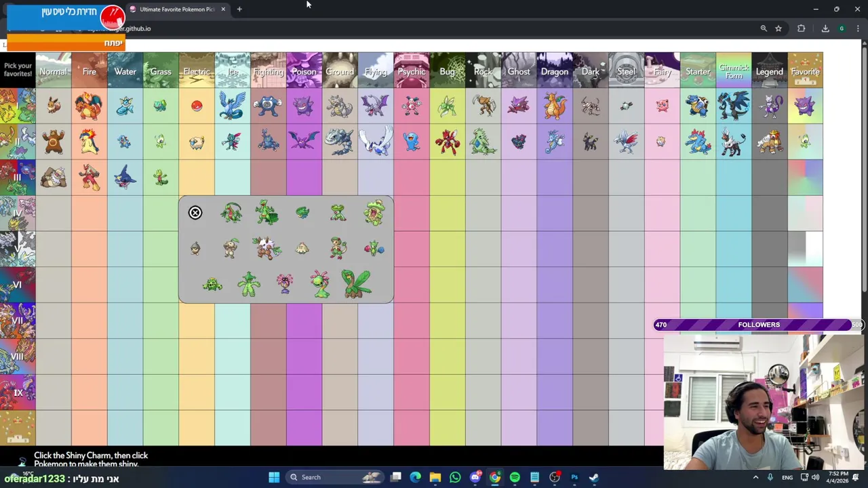This screenshot has height=488, width=868.
Task: Choose Lombre from the popup
Action: pyautogui.click(x=338, y=213)
